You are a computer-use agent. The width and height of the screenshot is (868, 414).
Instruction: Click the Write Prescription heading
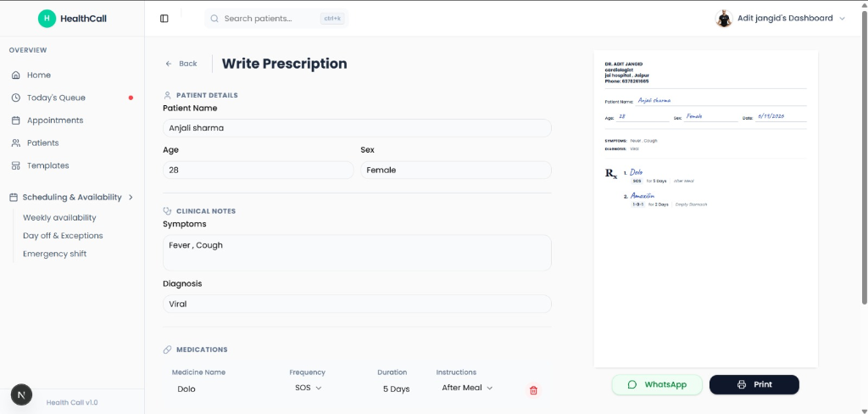click(x=285, y=64)
